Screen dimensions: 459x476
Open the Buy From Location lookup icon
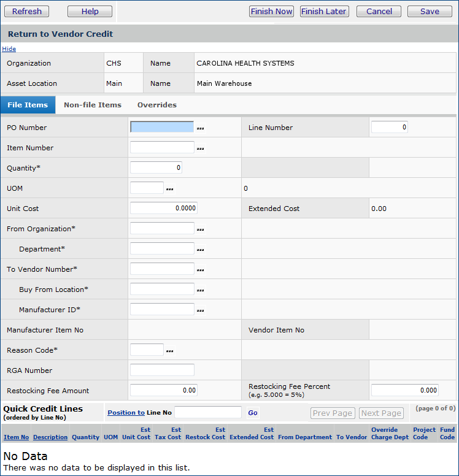(200, 290)
